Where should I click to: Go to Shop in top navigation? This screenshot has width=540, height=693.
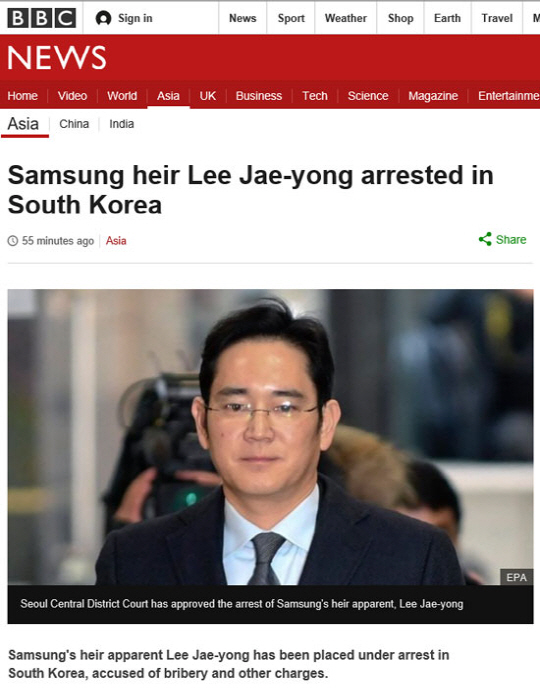pyautogui.click(x=400, y=18)
